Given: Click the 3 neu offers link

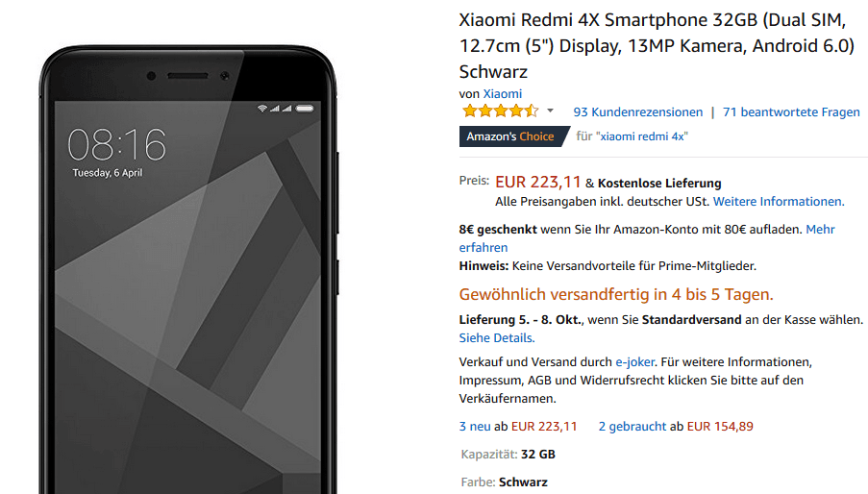Looking at the screenshot, I should pyautogui.click(x=475, y=427).
